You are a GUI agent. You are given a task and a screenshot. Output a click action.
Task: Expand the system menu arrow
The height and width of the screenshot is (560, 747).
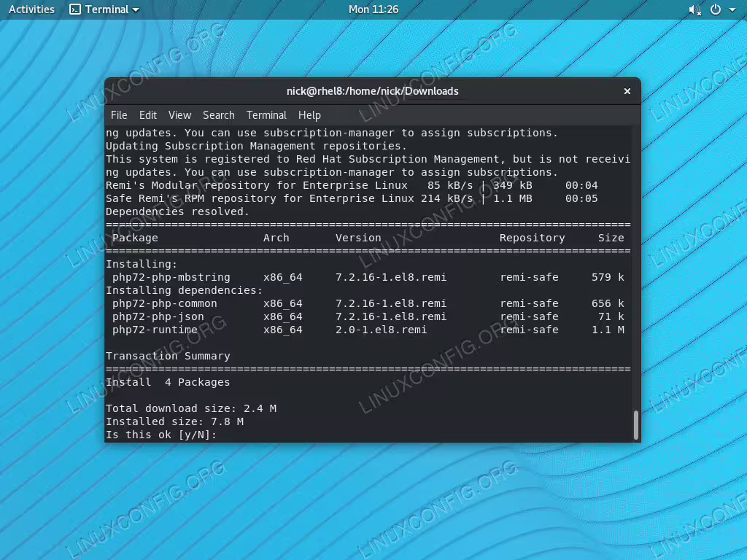732,9
